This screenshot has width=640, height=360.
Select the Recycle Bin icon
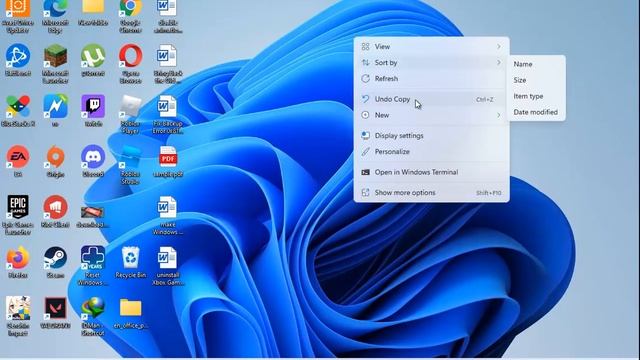point(131,262)
